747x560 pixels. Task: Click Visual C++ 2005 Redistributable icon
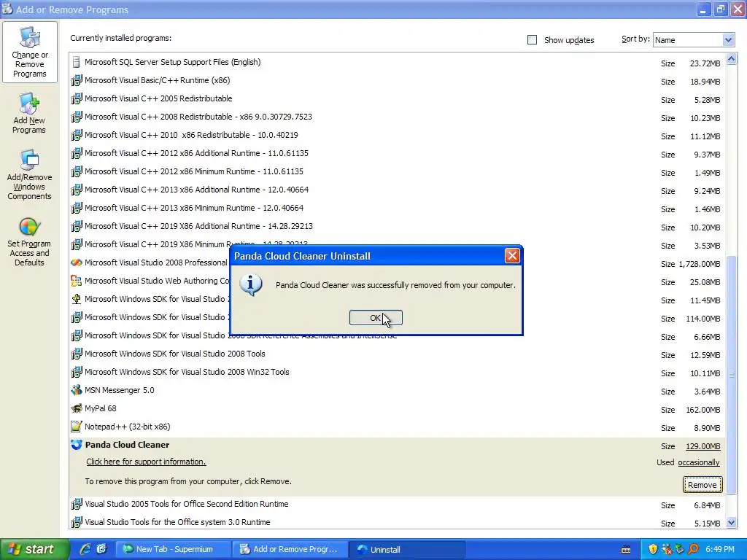(x=76, y=98)
